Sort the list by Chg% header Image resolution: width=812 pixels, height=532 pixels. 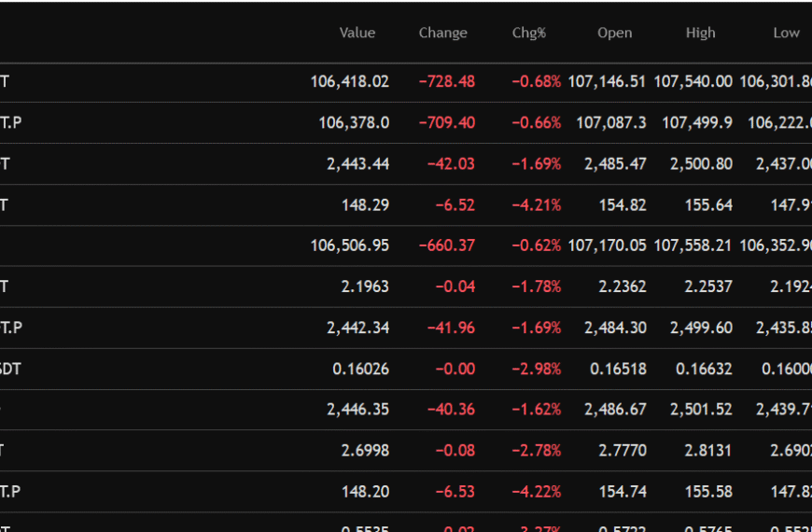tap(528, 33)
